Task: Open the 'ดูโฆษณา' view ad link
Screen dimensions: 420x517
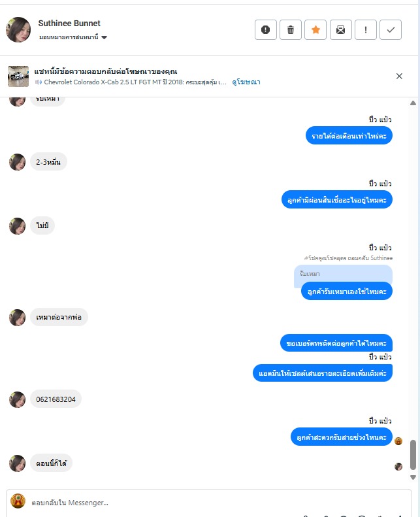Action: [246, 82]
